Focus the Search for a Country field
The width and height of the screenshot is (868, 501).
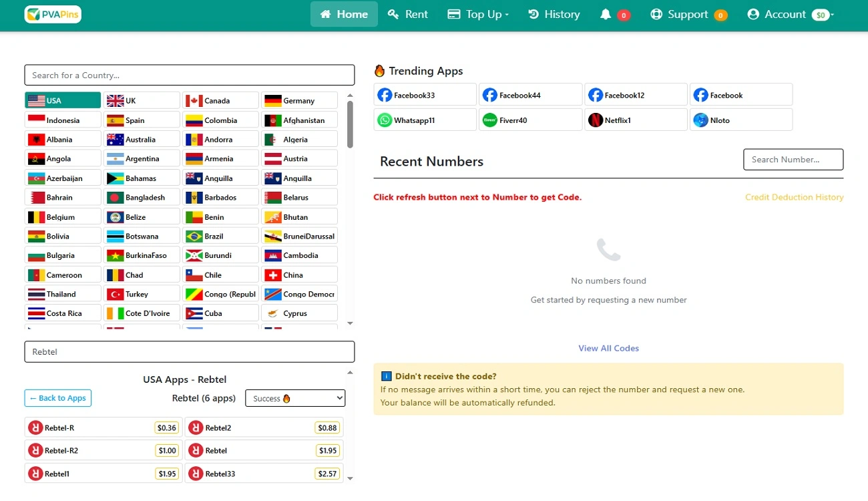190,75
